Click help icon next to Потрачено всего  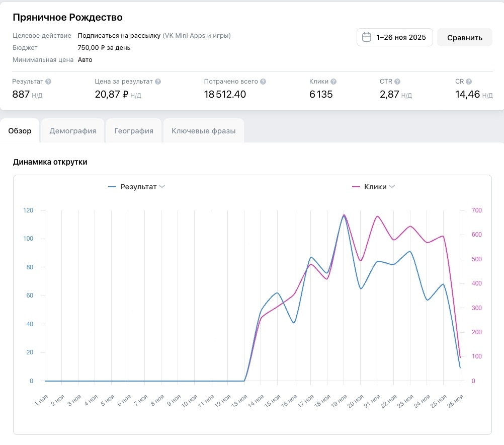263,82
